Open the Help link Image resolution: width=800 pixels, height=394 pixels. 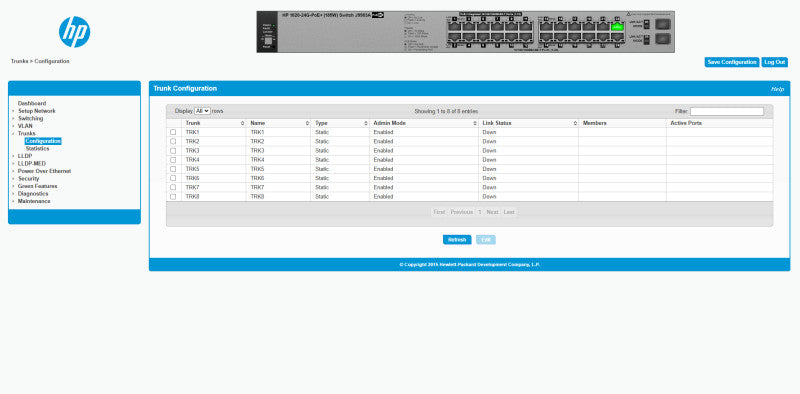point(777,89)
